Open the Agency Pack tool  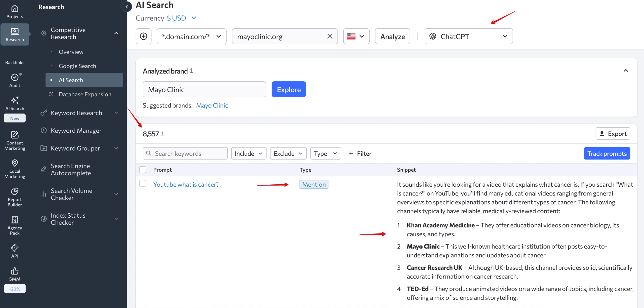(x=15, y=226)
